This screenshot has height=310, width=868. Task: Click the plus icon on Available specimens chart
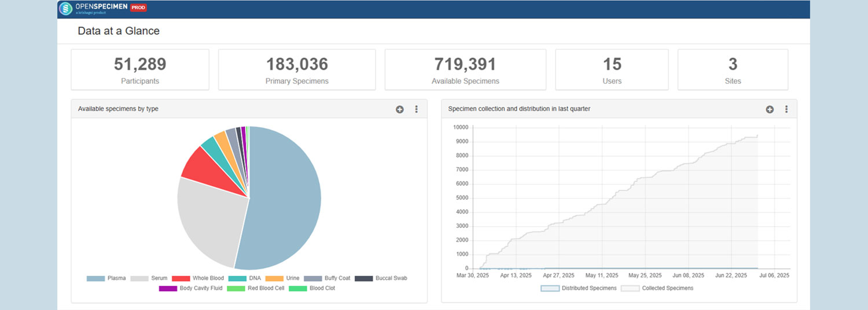tap(399, 109)
